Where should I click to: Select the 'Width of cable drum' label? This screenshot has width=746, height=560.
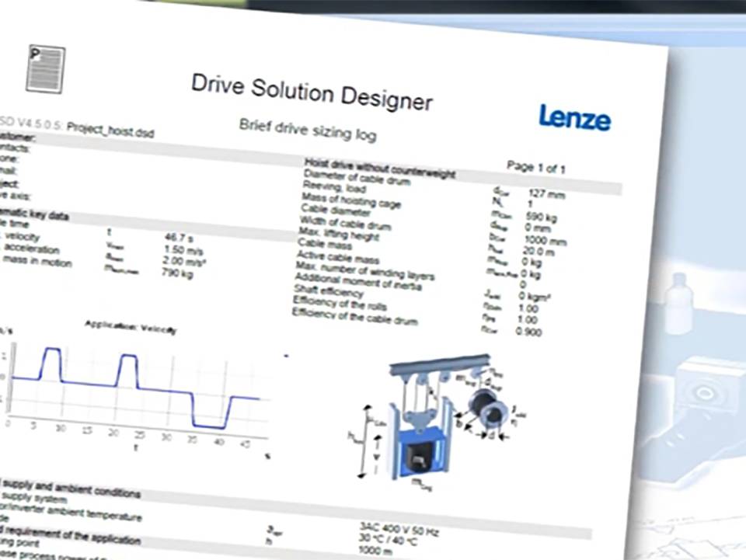click(345, 222)
